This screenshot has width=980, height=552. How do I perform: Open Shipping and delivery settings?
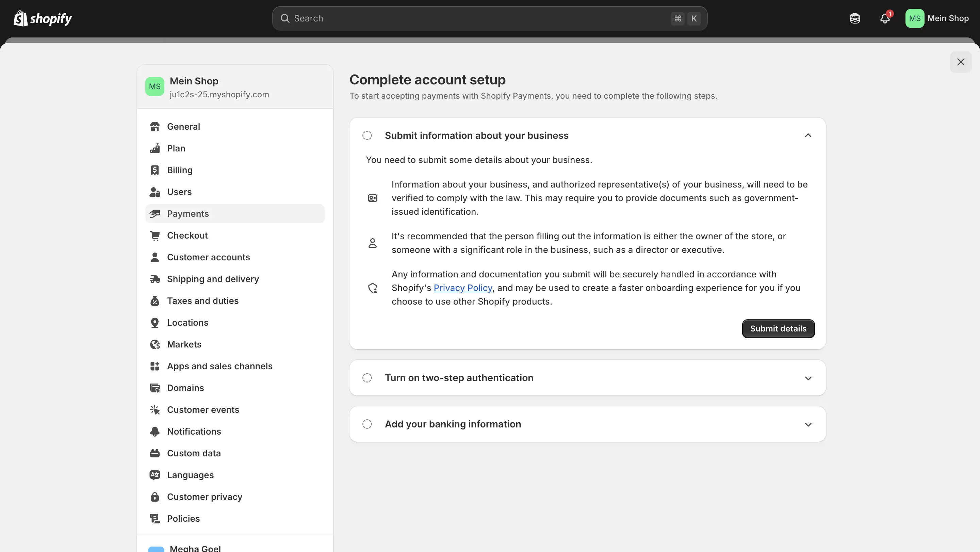(235, 279)
